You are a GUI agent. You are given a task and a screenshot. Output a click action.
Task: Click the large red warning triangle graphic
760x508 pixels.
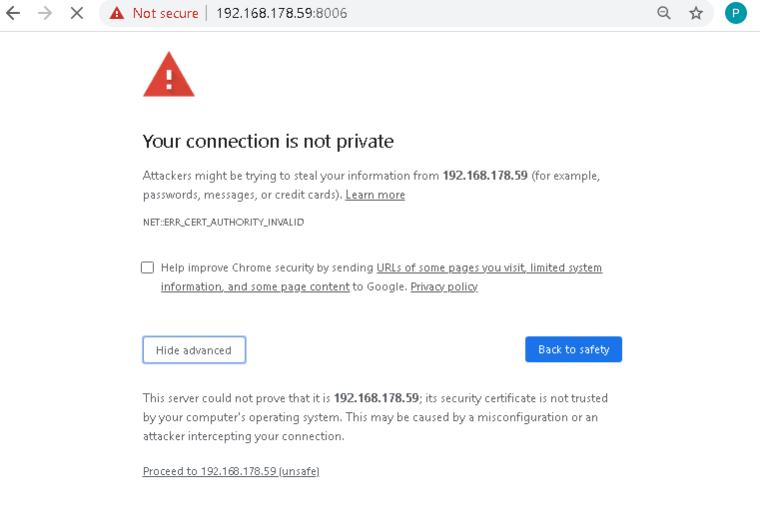pos(169,75)
